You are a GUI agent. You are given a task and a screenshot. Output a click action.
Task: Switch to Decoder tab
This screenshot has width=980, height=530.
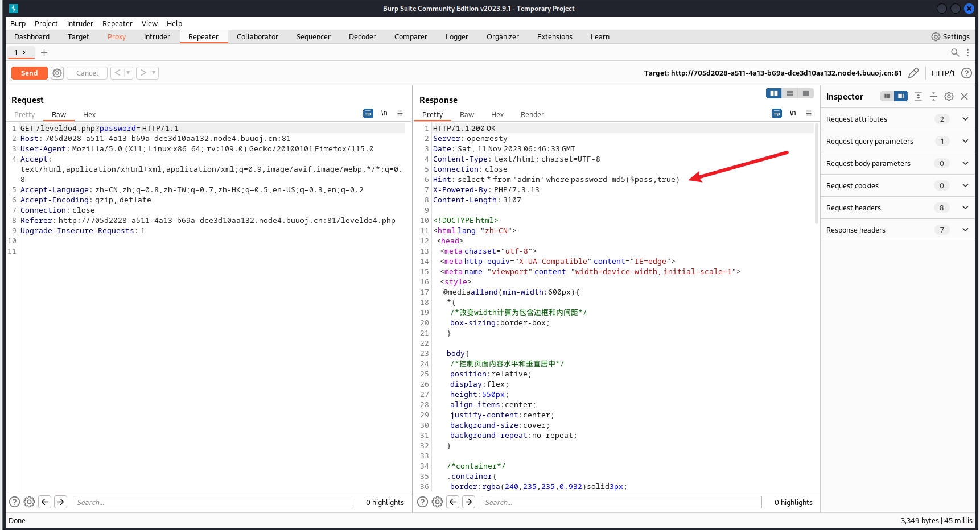tap(362, 36)
